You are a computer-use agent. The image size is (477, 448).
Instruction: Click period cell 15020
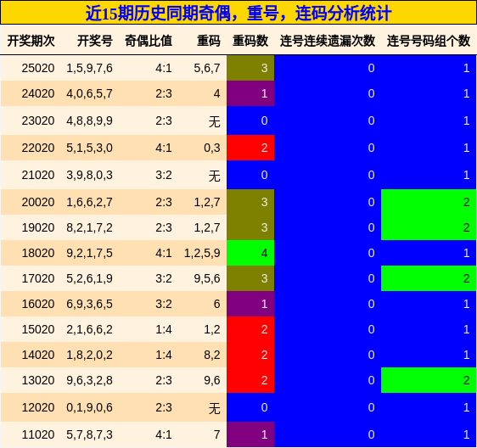pos(38,329)
